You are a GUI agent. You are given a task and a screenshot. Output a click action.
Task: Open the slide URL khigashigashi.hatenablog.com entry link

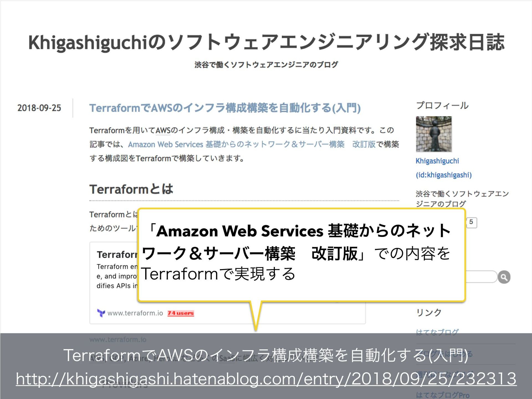[x=266, y=379]
